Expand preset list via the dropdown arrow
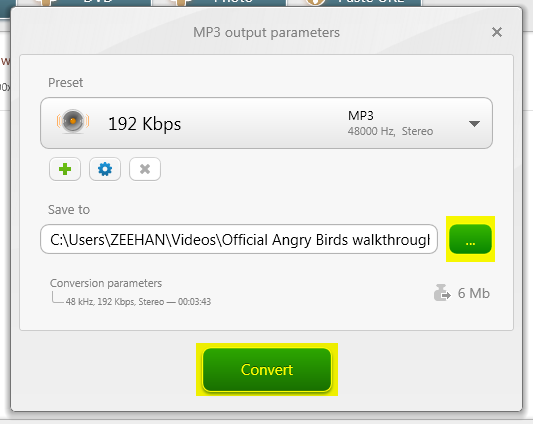This screenshot has height=424, width=533. coord(474,123)
